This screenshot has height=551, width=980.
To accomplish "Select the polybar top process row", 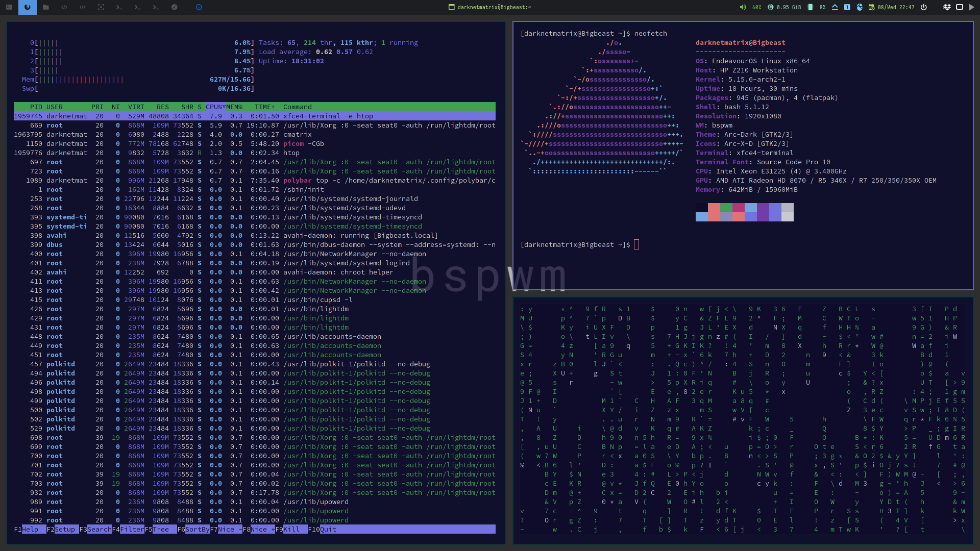I will click(x=255, y=180).
